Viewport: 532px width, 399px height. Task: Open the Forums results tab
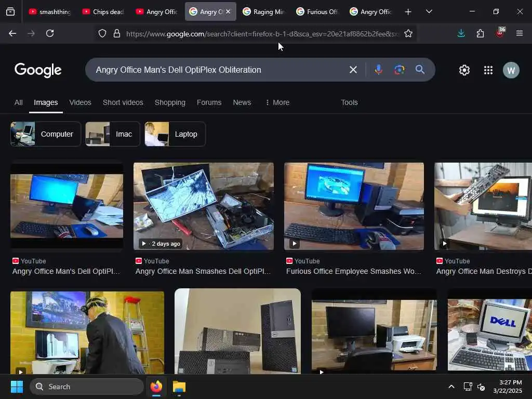tap(209, 102)
